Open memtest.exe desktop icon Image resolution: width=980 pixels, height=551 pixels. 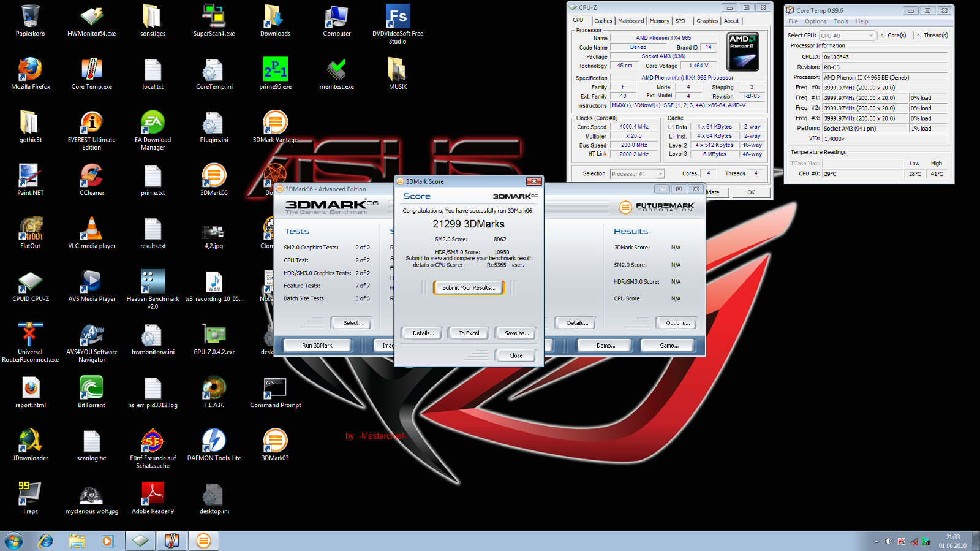(x=336, y=74)
